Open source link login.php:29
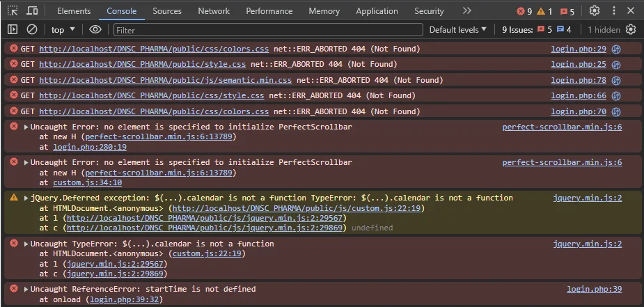 point(579,49)
